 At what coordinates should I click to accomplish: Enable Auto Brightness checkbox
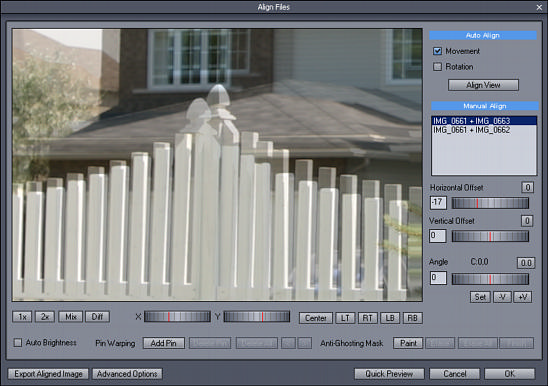17,343
